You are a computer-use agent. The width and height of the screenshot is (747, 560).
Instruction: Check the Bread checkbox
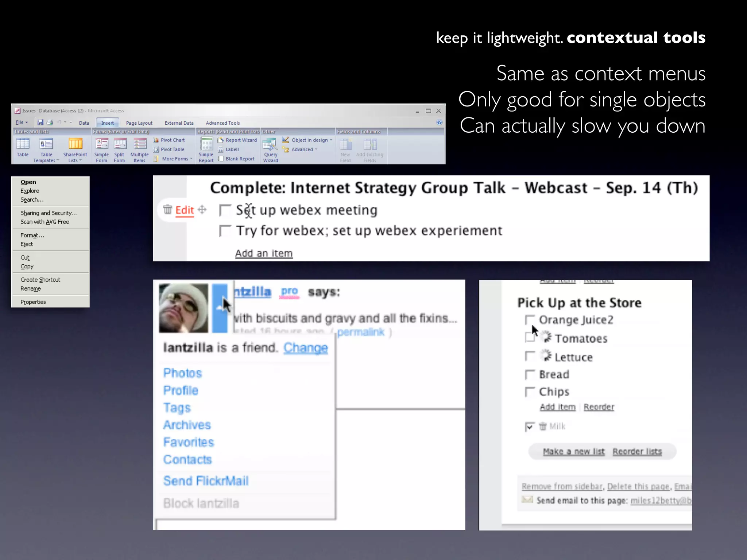(x=530, y=374)
